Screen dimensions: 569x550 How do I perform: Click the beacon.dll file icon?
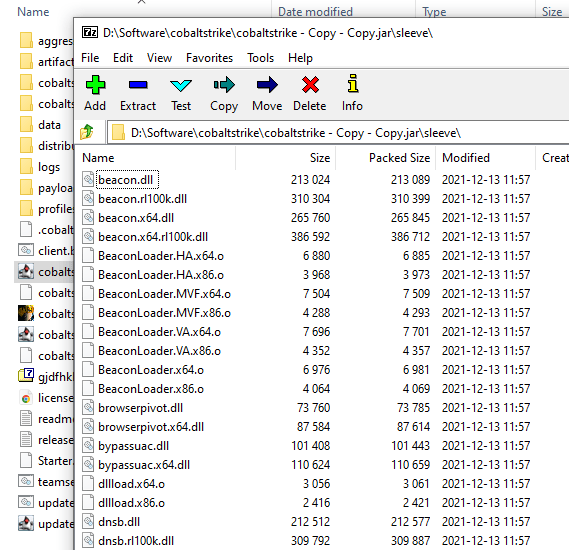click(x=88, y=179)
